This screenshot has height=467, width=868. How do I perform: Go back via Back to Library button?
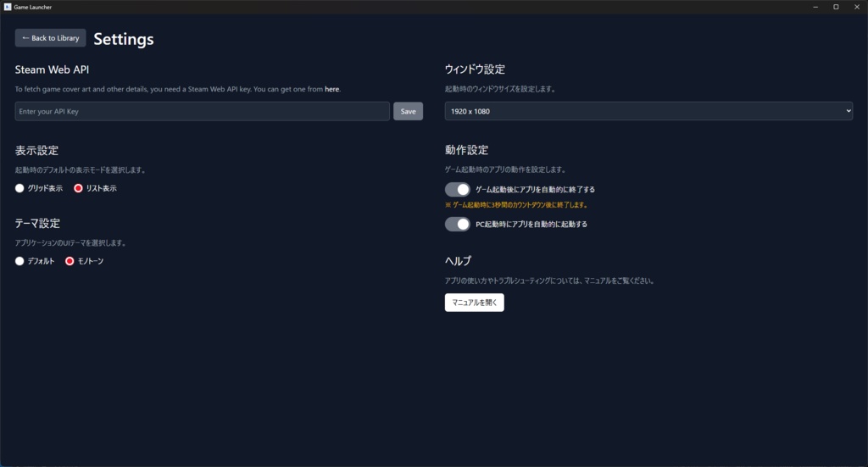[50, 38]
